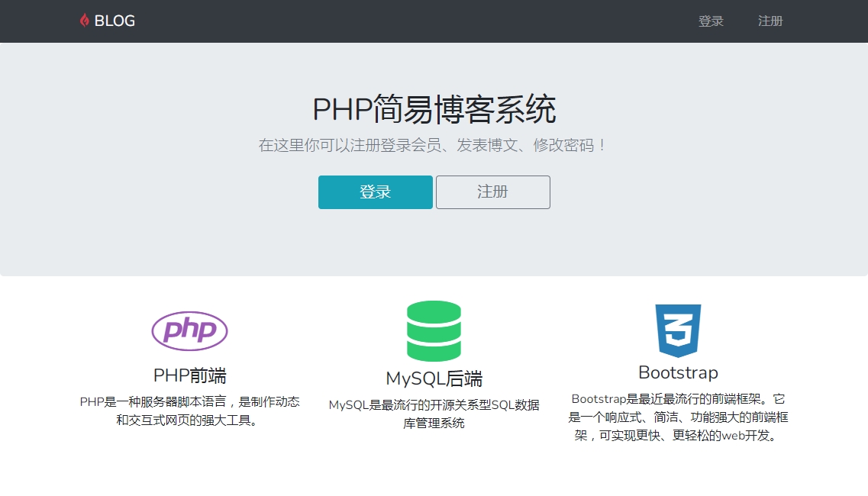The height and width of the screenshot is (496, 868).
Task: Click the PHP简易博客系统 main heading
Action: 434,110
